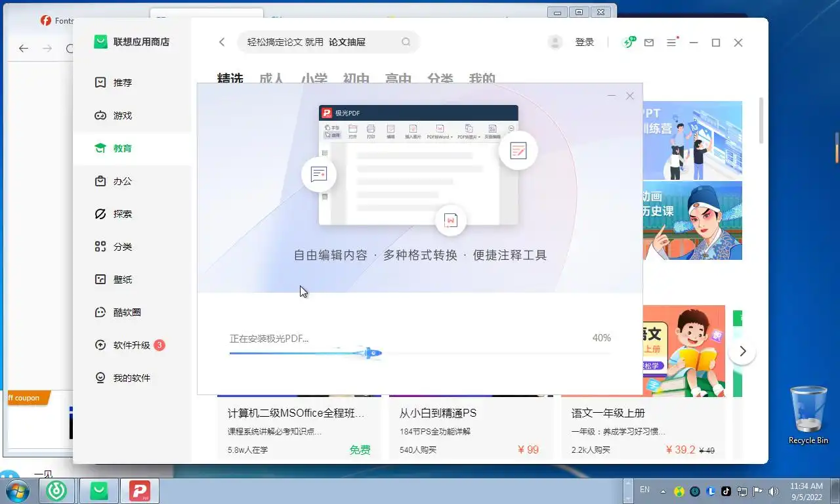
Task: Select the 精选 tab
Action: tap(230, 79)
